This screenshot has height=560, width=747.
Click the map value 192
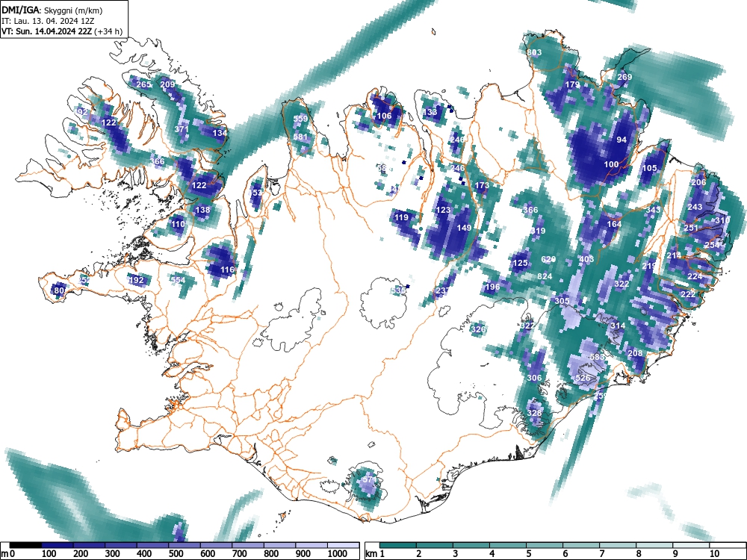(136, 280)
